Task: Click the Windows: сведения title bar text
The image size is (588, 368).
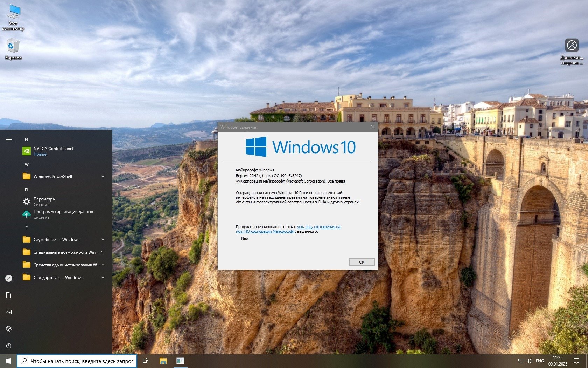Action: (239, 127)
